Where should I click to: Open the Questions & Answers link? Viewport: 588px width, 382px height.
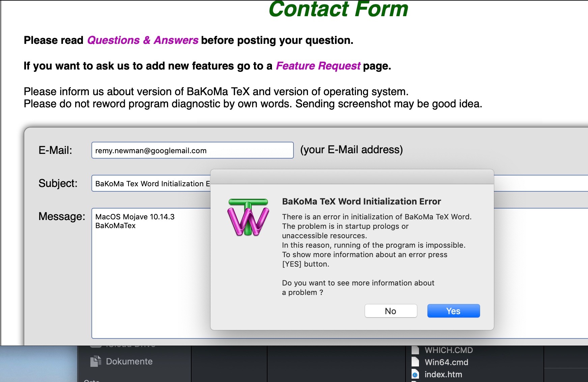(x=142, y=40)
